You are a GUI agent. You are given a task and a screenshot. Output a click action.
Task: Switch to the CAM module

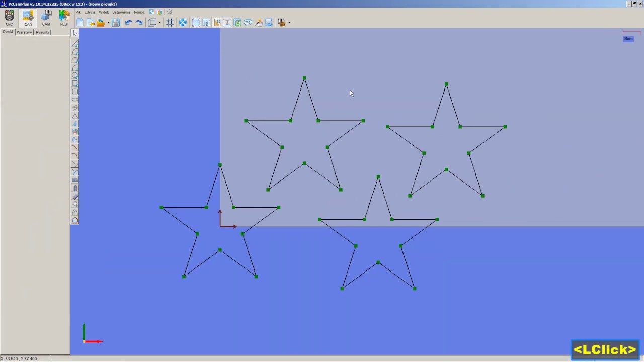pyautogui.click(x=46, y=18)
